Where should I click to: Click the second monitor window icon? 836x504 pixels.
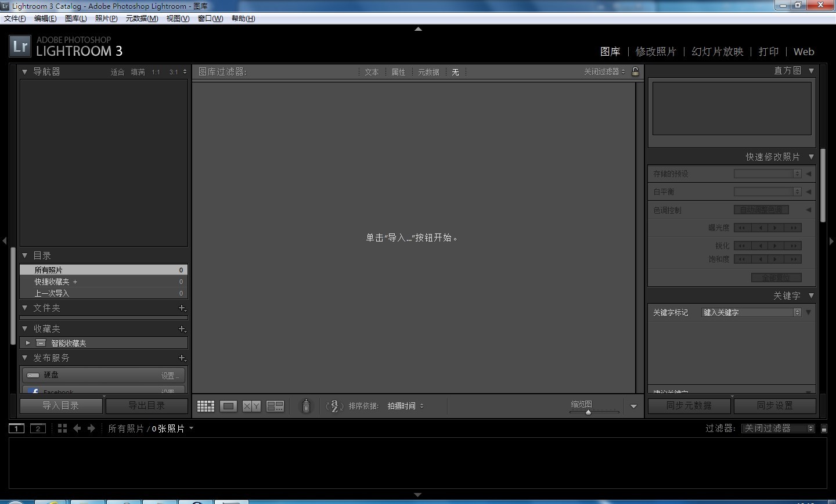pyautogui.click(x=38, y=429)
